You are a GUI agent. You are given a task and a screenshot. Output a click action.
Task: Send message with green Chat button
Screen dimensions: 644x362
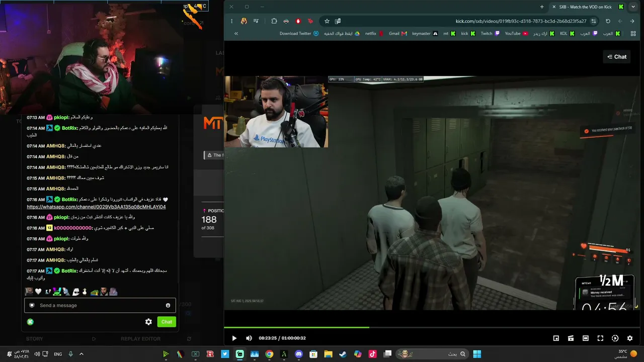(x=167, y=322)
